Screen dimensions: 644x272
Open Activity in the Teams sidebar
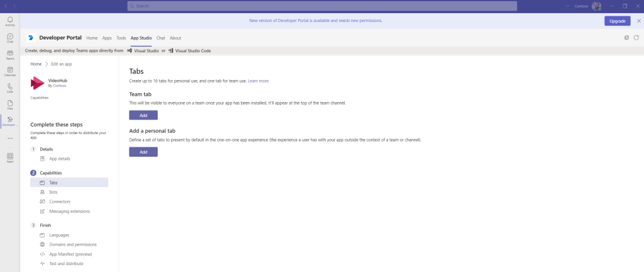pos(9,21)
